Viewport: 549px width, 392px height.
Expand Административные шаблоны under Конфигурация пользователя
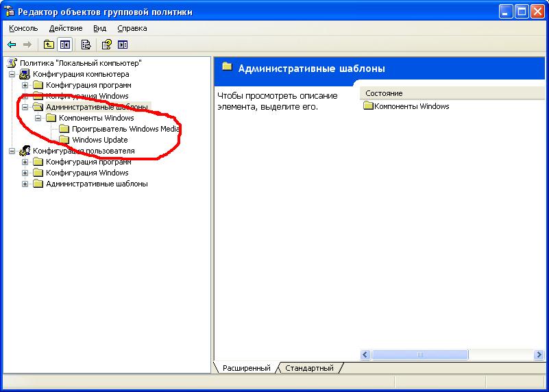coord(25,184)
